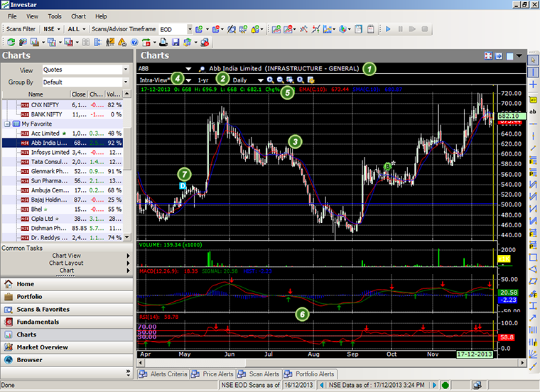Open the NSE exchange dropdown
This screenshot has height=392, width=540.
(x=52, y=29)
